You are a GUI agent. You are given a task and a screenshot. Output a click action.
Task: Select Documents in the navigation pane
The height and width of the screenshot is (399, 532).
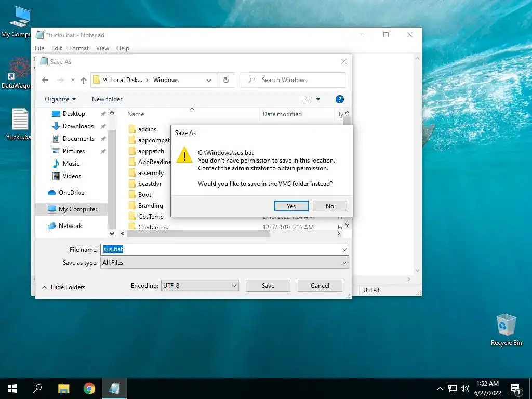78,138
